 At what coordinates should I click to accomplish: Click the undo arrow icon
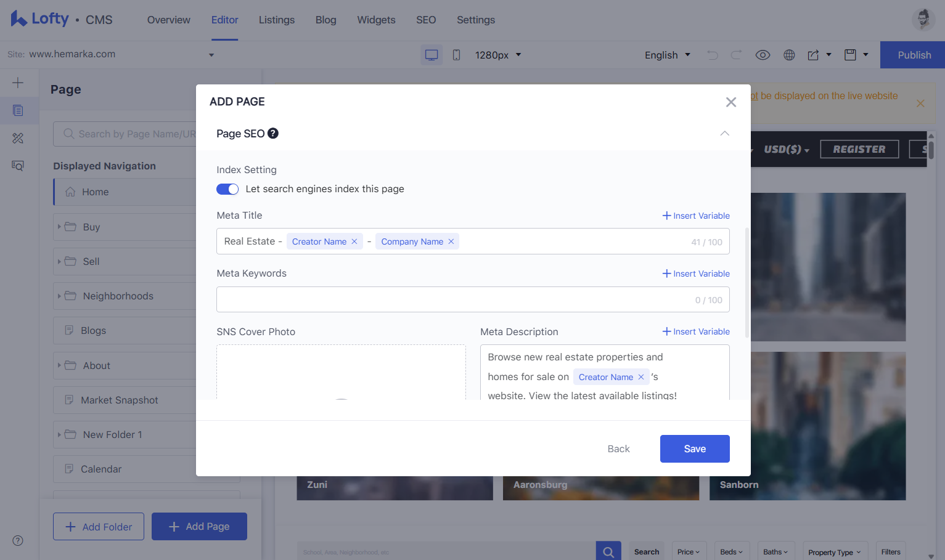713,55
